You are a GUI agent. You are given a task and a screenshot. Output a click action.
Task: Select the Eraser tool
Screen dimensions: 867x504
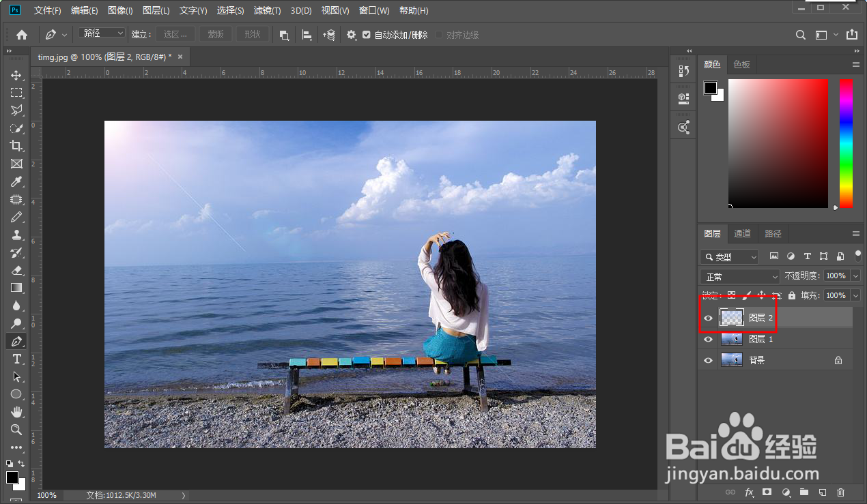[x=16, y=270]
